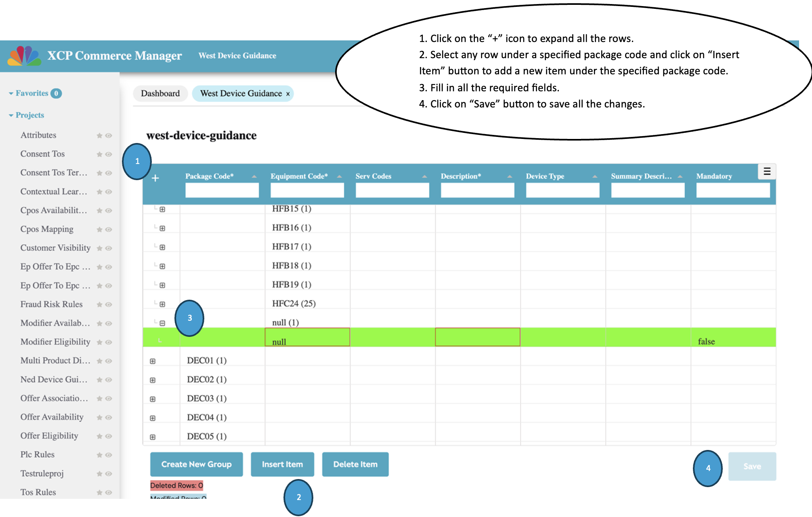Open the Offer Eligibility project
Viewport: 812px width, 517px height.
coord(49,436)
